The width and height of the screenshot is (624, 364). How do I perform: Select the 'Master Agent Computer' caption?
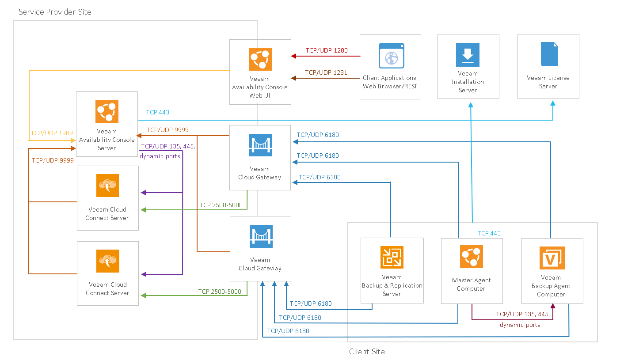[471, 284]
